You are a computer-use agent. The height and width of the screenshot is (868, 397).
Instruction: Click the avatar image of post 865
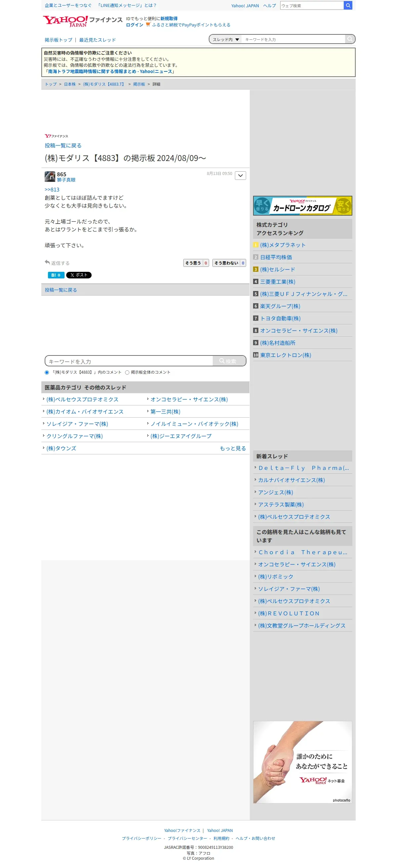50,177
